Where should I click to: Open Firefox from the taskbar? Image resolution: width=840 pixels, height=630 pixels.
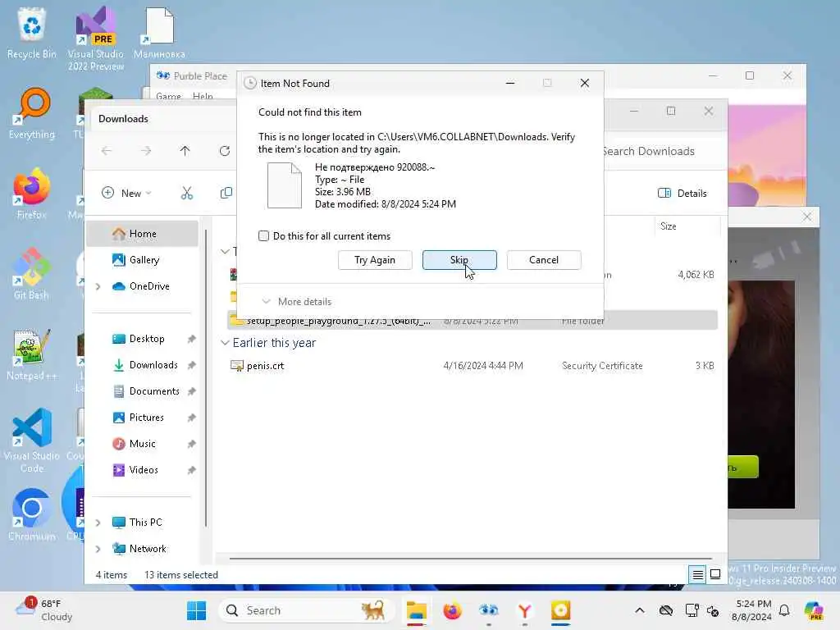[x=453, y=610]
